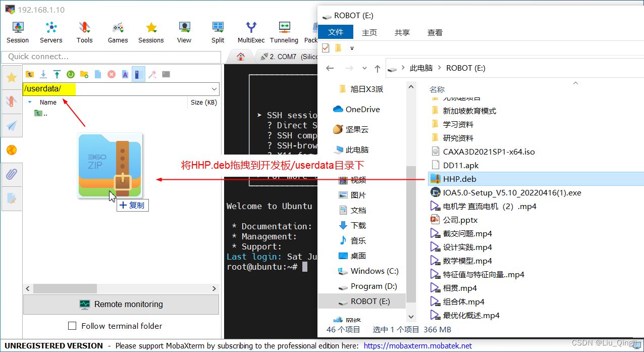Toggle the highlighted view mode icon in SFTP toolbar

point(138,74)
